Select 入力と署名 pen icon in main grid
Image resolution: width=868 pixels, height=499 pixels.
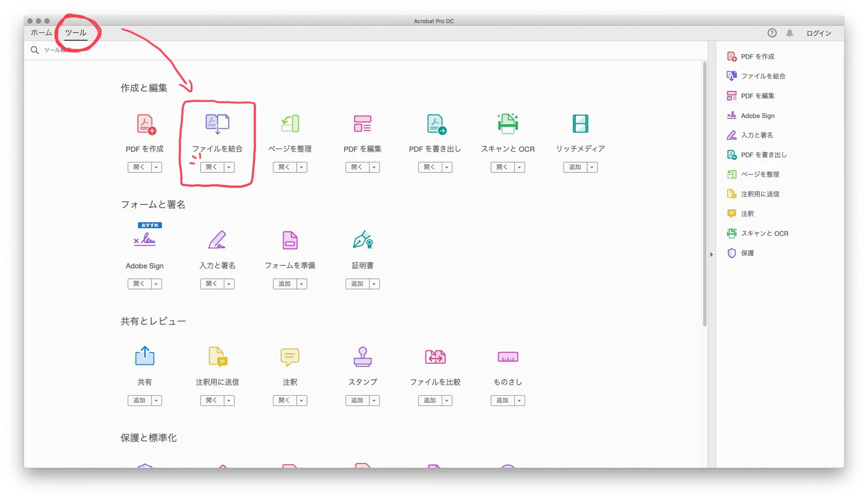pos(217,240)
